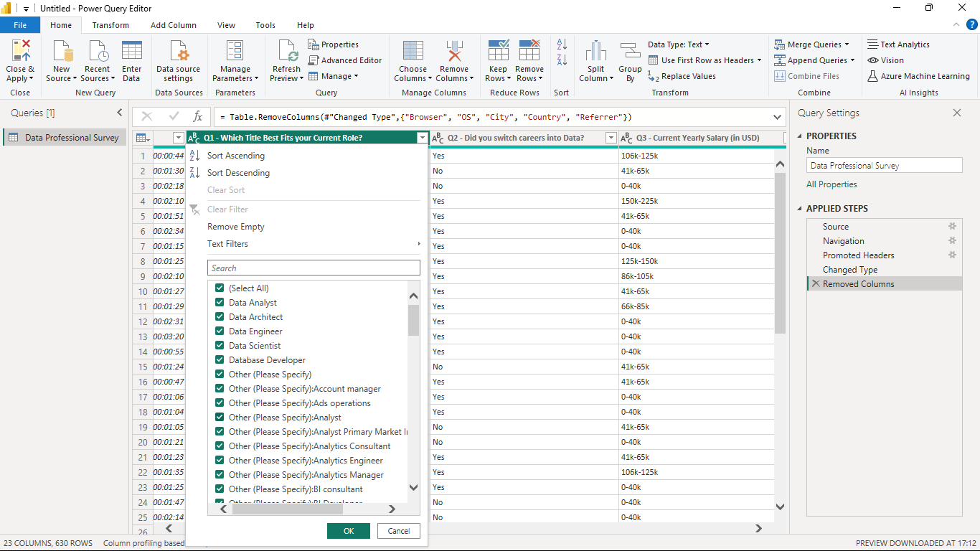Switch to the Transform tab
Image resolution: width=980 pixels, height=551 pixels.
110,25
